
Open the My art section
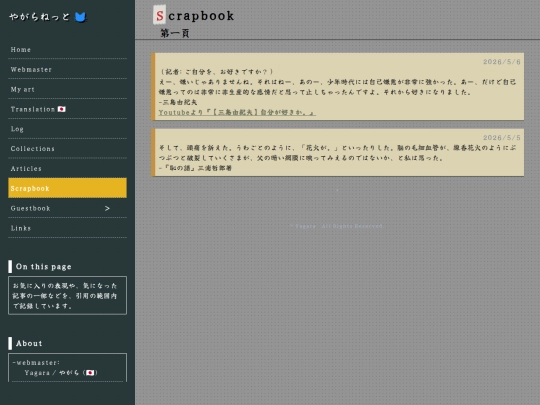(68, 90)
